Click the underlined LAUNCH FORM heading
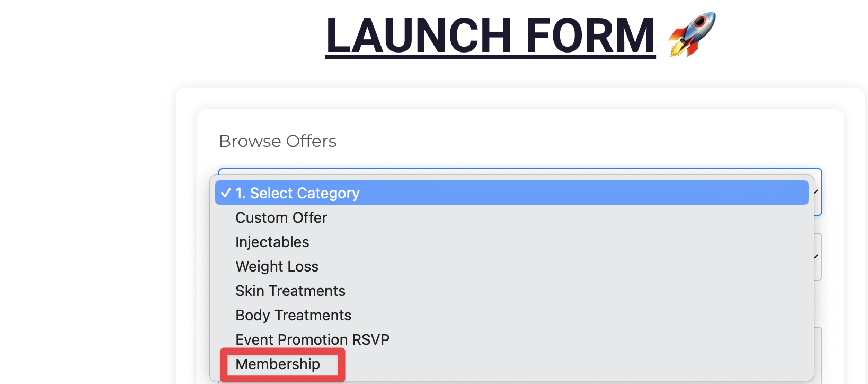Viewport: 868px width, 384px height. pos(490,36)
